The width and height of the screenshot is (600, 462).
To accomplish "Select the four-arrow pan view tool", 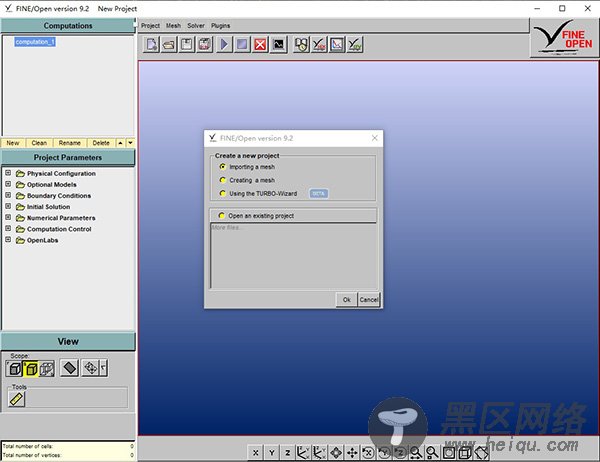I will 352,453.
